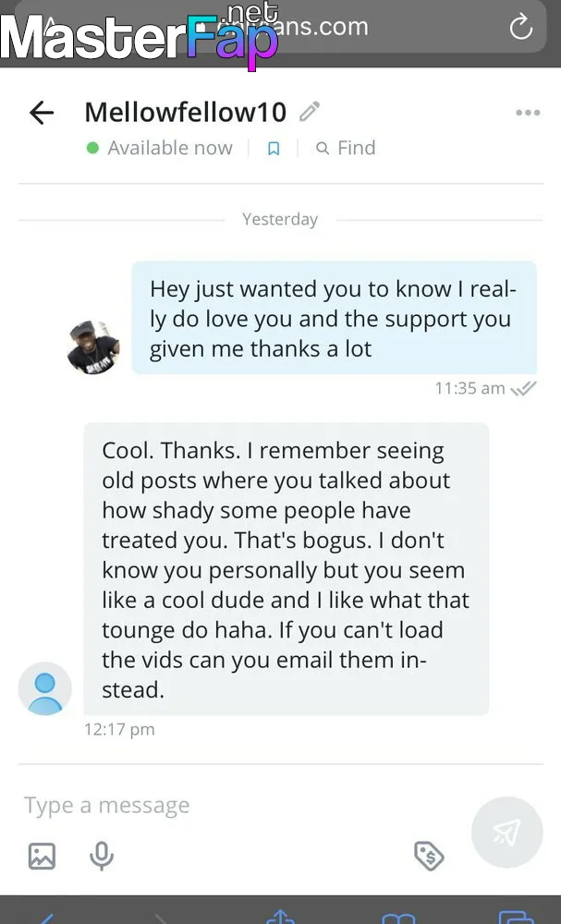Click the bookmark icon under the username
Viewport: 561px width, 924px height.
pyautogui.click(x=274, y=149)
